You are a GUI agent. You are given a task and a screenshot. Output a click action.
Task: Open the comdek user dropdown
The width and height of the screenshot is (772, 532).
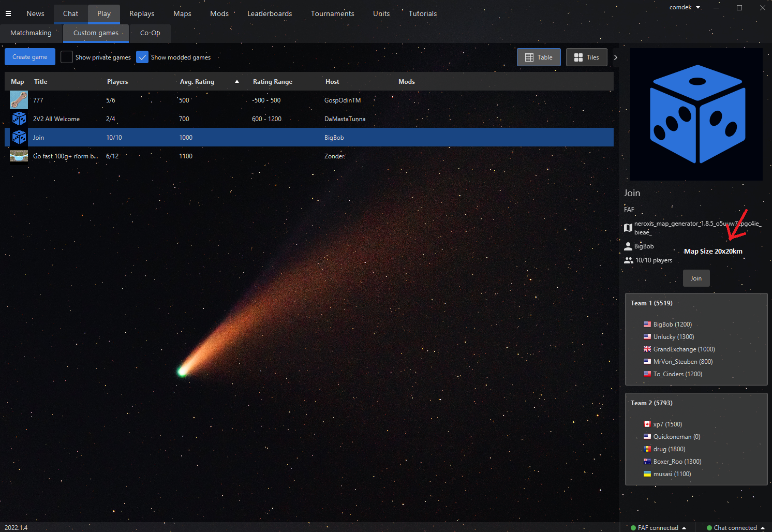pyautogui.click(x=685, y=7)
